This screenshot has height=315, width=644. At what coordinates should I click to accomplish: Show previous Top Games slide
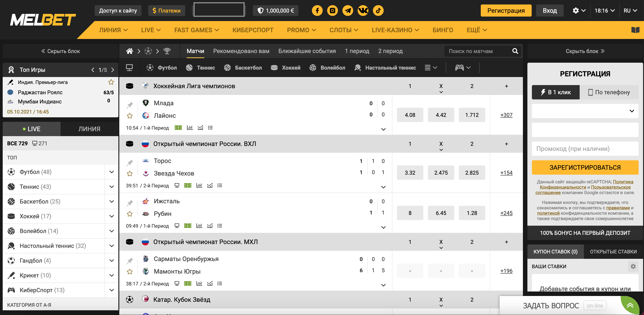[93, 70]
